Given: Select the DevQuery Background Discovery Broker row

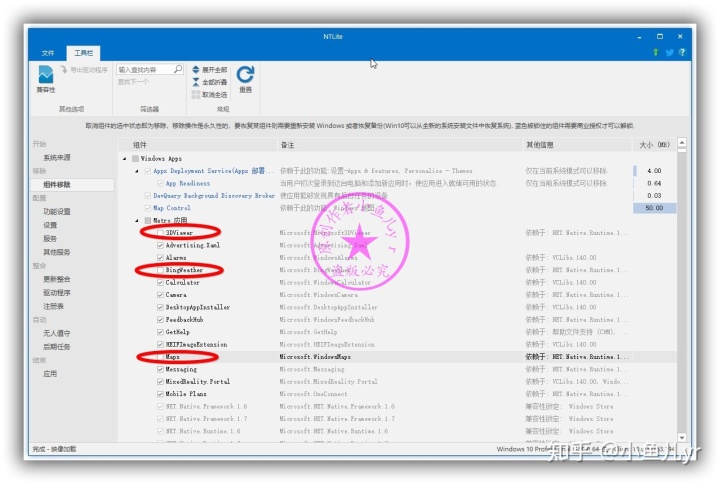Looking at the screenshot, I should [x=397, y=196].
